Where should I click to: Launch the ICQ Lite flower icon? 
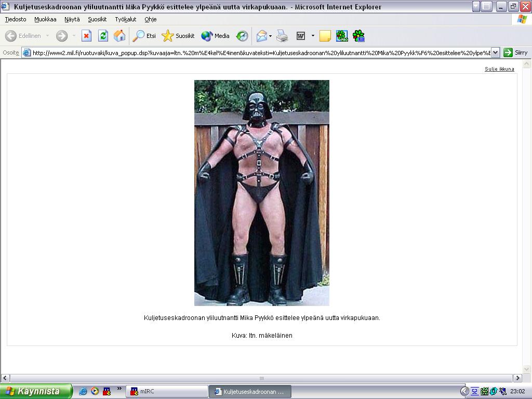point(358,36)
